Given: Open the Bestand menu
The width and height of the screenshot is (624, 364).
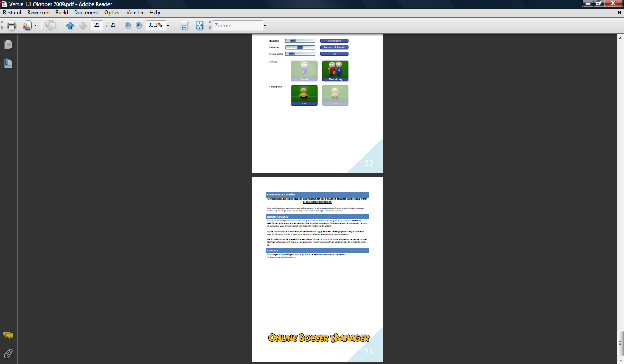Looking at the screenshot, I should click(x=12, y=13).
